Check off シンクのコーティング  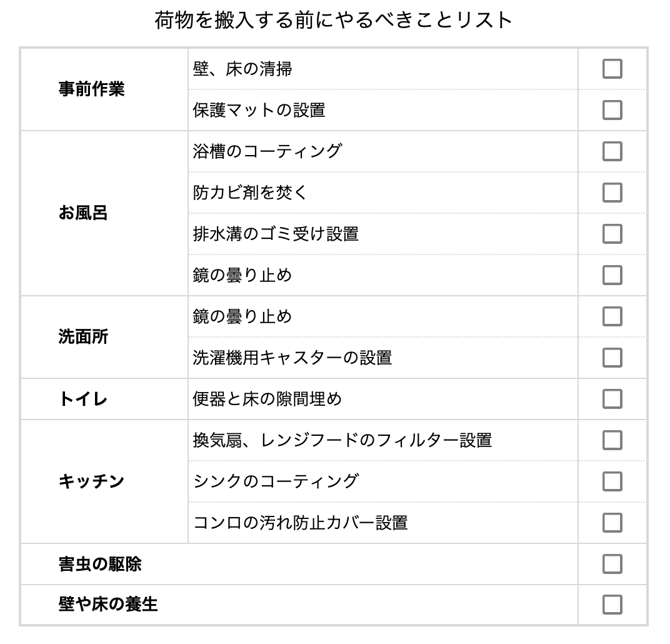(x=612, y=481)
